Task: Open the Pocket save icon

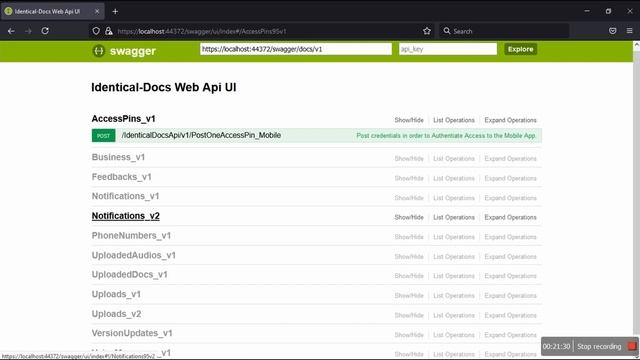Action: click(x=613, y=31)
